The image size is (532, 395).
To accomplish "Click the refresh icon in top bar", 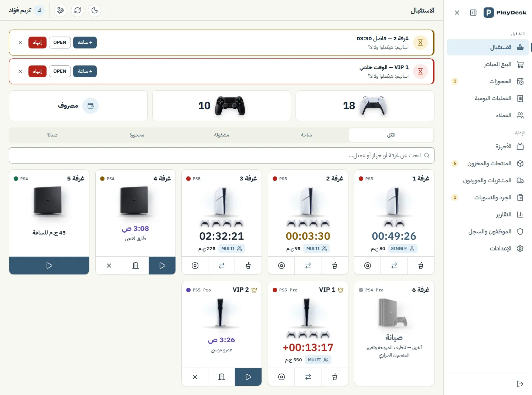I will coord(78,10).
